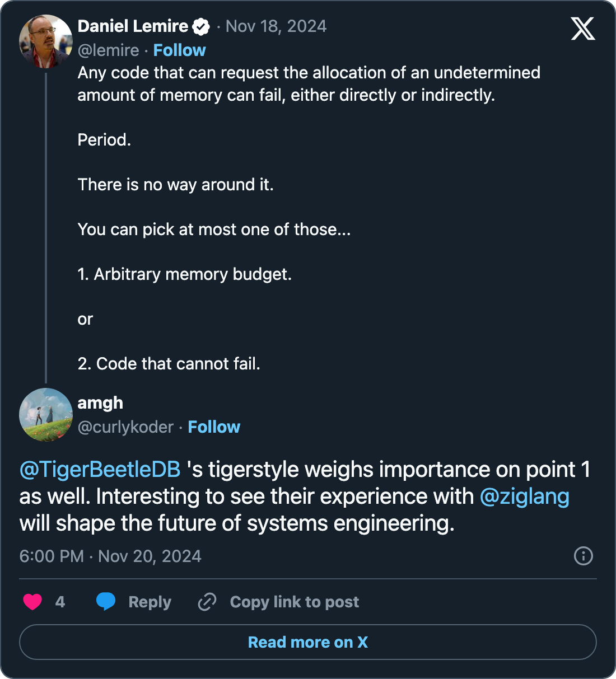The width and height of the screenshot is (616, 679).
Task: Click the Copy link to post text
Action: (295, 602)
